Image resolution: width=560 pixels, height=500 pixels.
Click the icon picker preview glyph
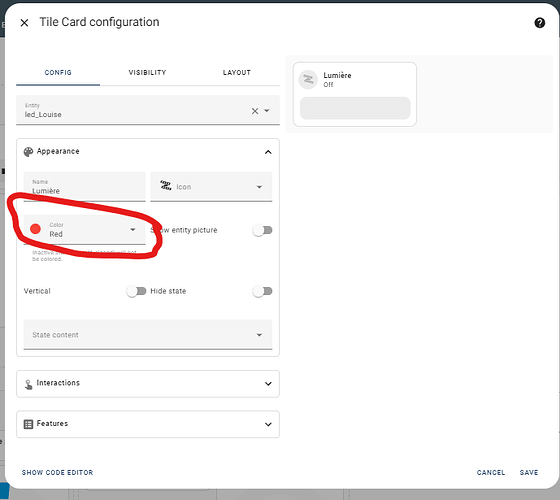(166, 185)
